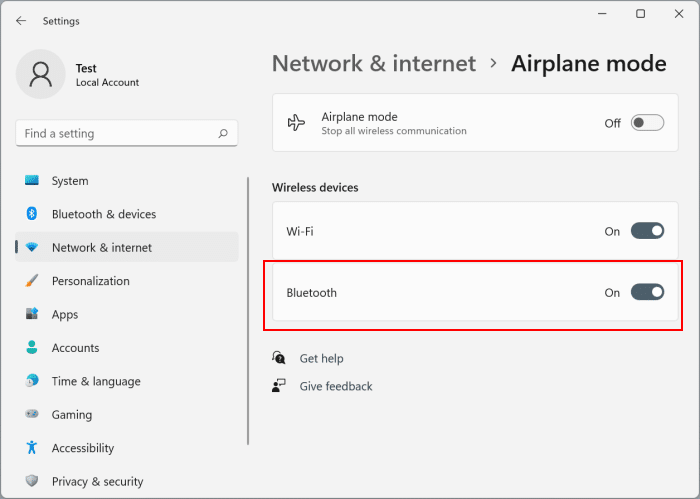The width and height of the screenshot is (700, 499).
Task: Click the Give feedback person icon
Action: pyautogui.click(x=279, y=386)
